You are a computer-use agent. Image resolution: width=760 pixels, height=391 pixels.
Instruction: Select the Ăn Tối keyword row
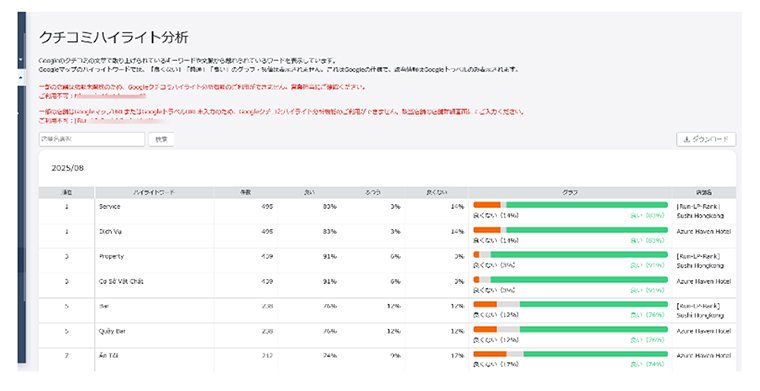(387, 360)
